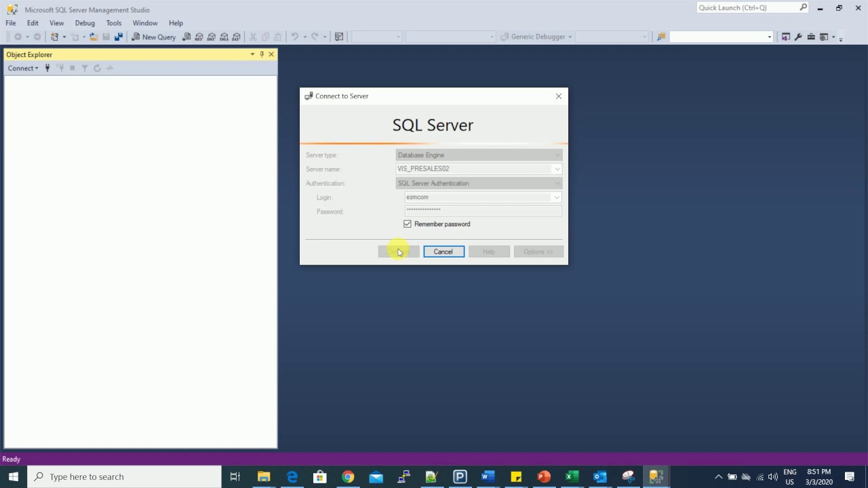Open the Edit menu

pos(33,23)
